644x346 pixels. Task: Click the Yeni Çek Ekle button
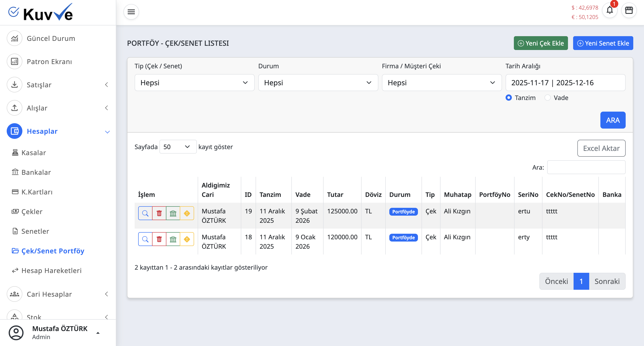click(x=540, y=43)
